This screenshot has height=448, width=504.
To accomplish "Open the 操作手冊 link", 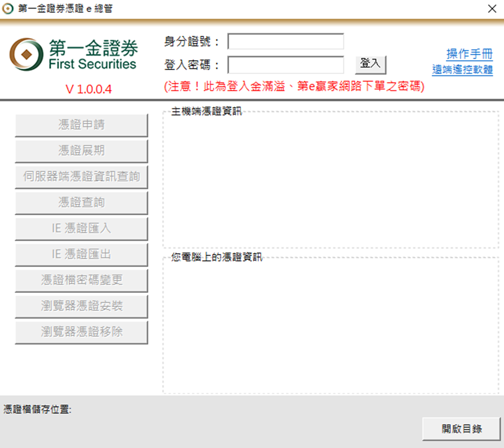I will [469, 54].
